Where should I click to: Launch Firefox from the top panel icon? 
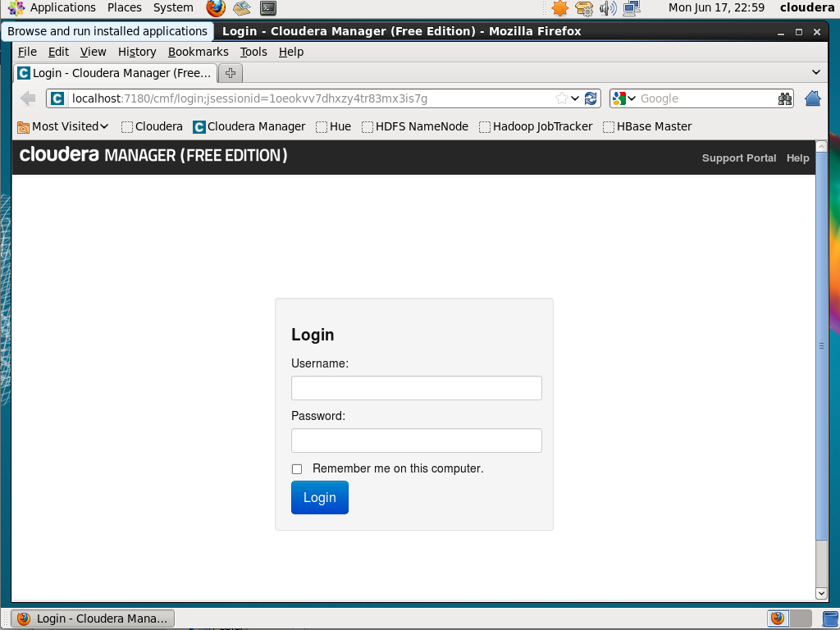(216, 7)
